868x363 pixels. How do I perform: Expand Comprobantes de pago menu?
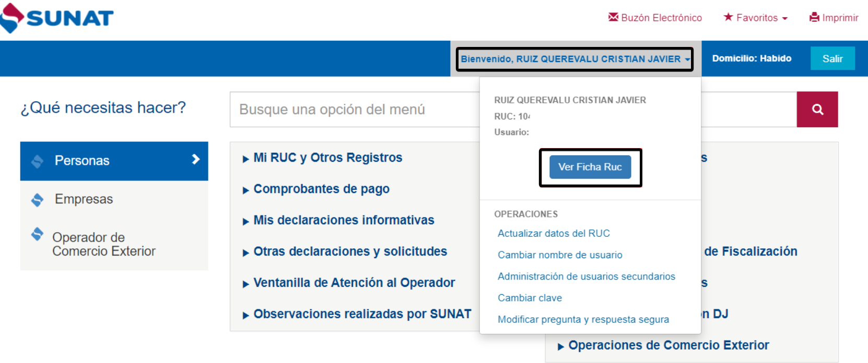pyautogui.click(x=316, y=189)
